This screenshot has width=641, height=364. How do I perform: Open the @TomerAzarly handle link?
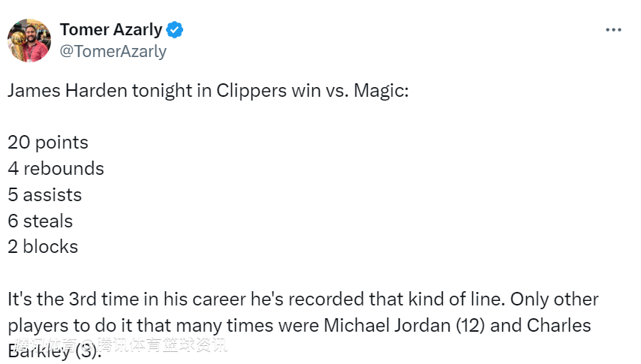(113, 51)
